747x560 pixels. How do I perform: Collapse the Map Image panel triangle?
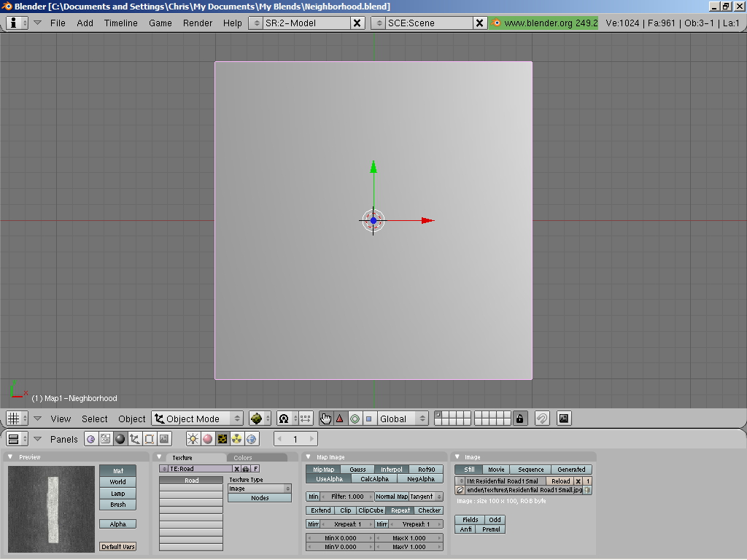coord(309,456)
